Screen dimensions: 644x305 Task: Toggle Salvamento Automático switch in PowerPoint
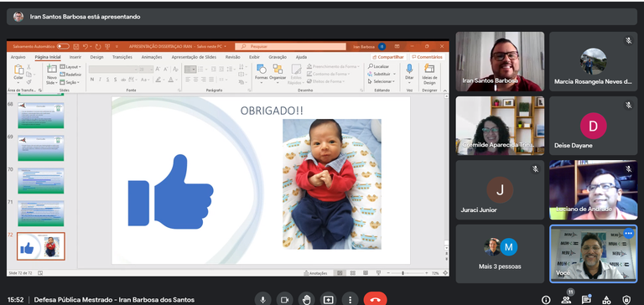(63, 46)
